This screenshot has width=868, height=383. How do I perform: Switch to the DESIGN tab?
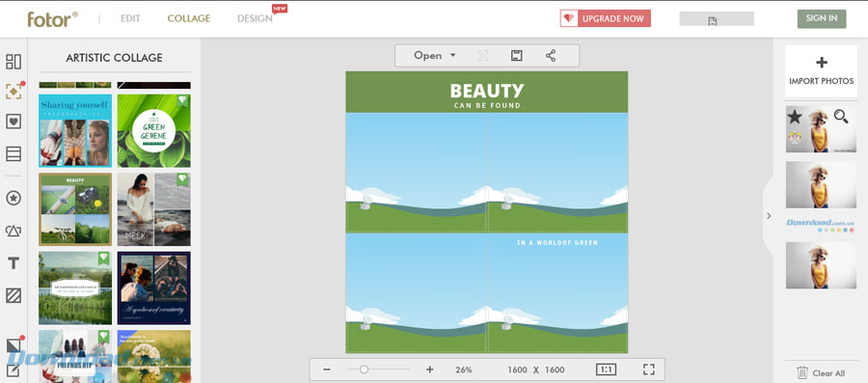pyautogui.click(x=255, y=18)
